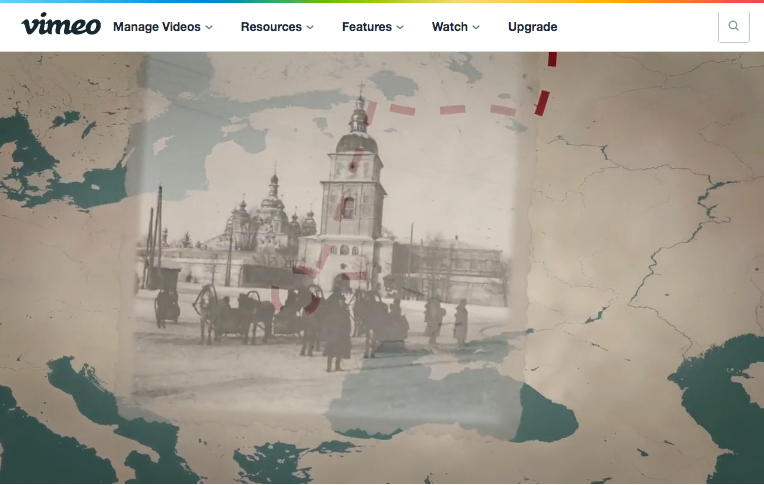Screen dimensions: 764x485
Task: Click the chevron next to Watch
Action: [476, 28]
